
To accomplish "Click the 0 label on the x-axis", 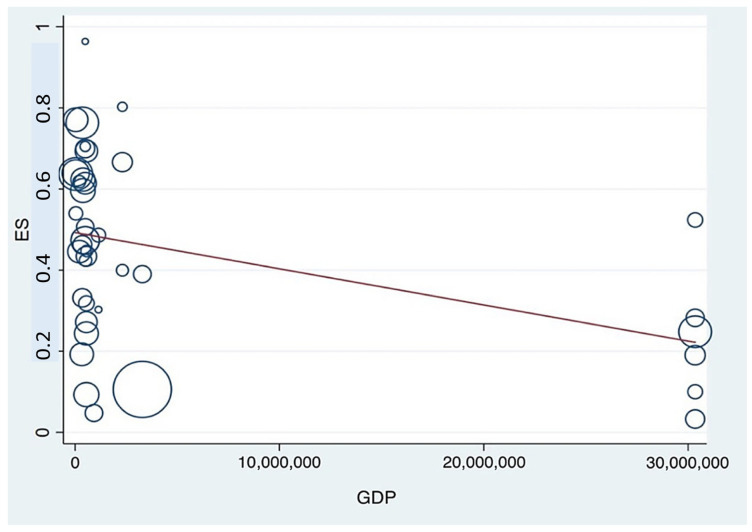I will (x=75, y=463).
